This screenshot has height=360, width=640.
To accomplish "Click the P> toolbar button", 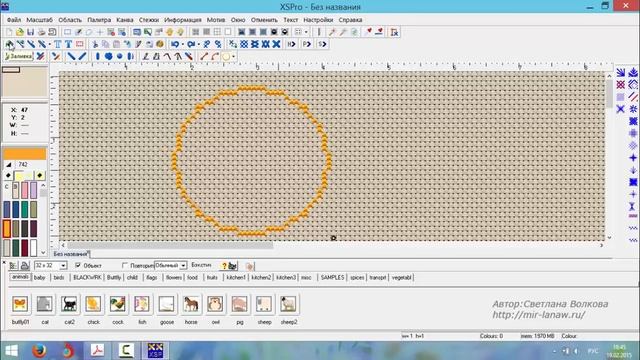I will (307, 44).
